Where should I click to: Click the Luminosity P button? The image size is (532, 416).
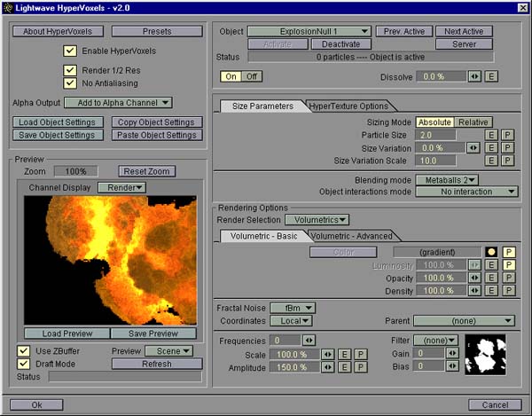pos(509,265)
